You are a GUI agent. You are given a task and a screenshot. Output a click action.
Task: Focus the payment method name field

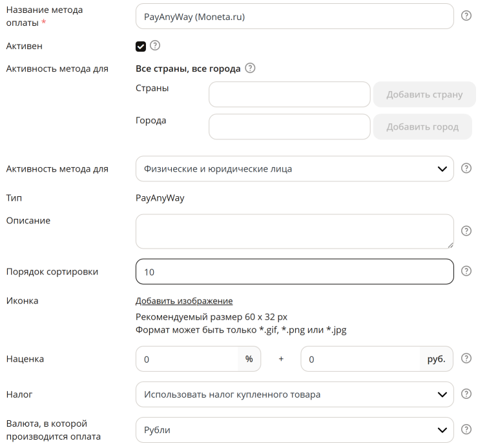click(x=295, y=16)
